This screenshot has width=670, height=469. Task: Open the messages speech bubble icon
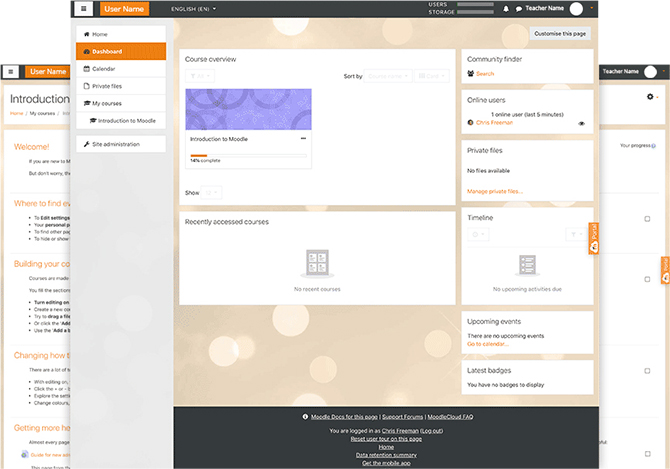518,9
